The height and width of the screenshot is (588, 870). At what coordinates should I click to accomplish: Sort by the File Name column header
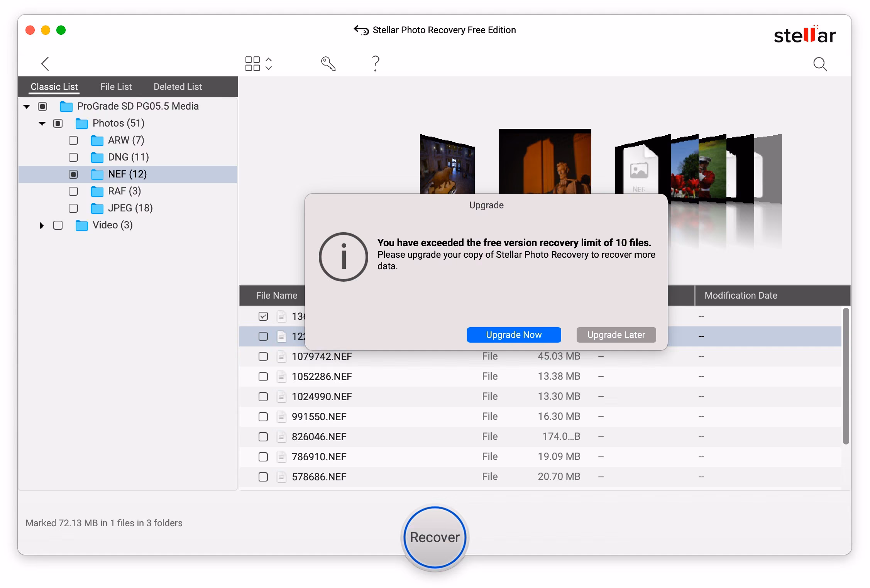pyautogui.click(x=277, y=296)
